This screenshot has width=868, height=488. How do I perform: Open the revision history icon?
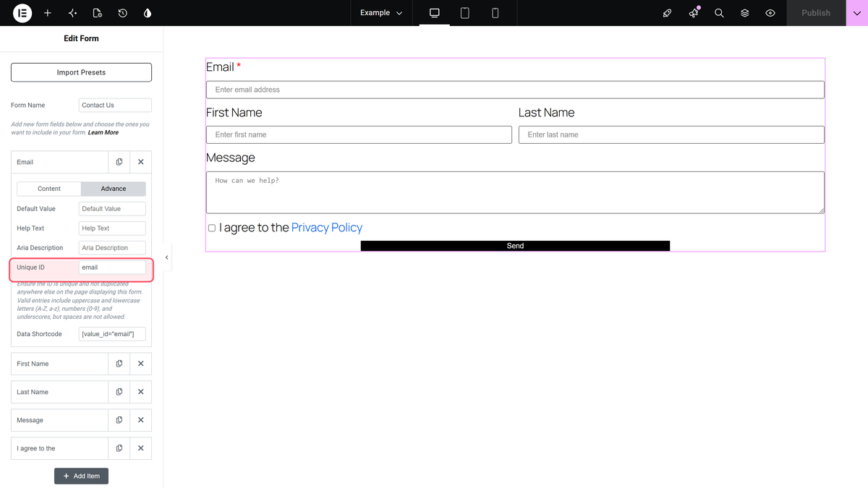click(x=122, y=13)
